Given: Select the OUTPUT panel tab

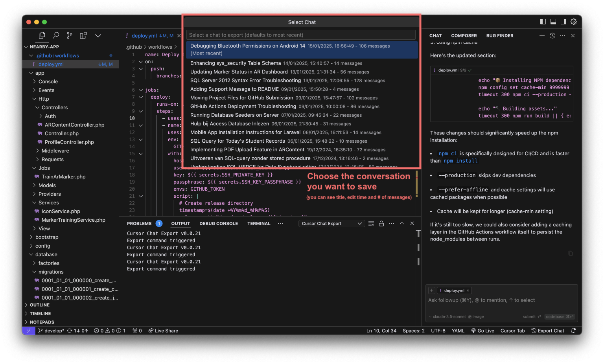Looking at the screenshot, I should 180,224.
